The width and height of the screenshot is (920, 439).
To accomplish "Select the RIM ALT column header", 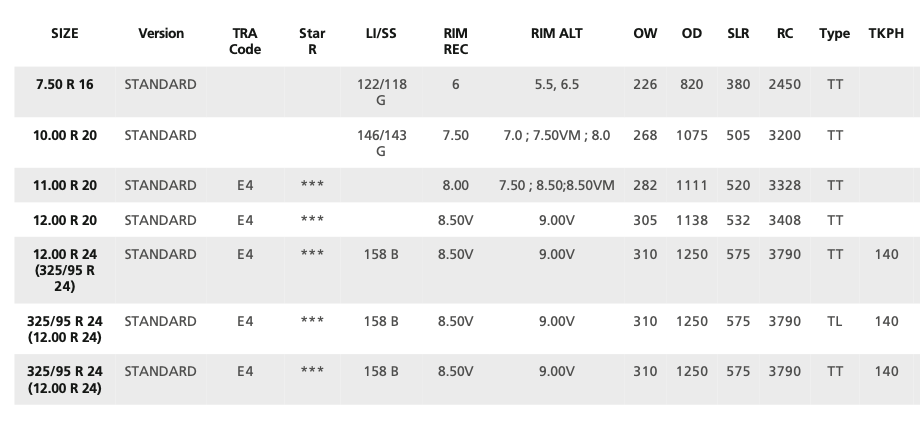I will point(556,33).
